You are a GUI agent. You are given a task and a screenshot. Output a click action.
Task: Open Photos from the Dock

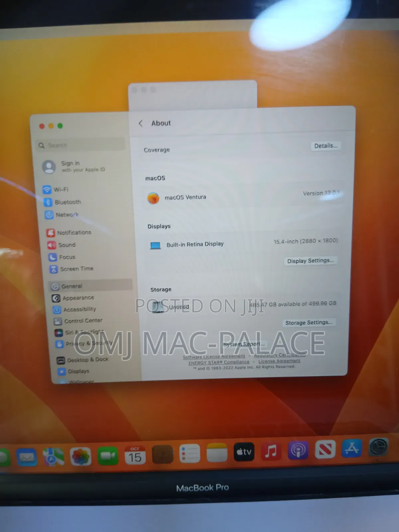(x=80, y=456)
